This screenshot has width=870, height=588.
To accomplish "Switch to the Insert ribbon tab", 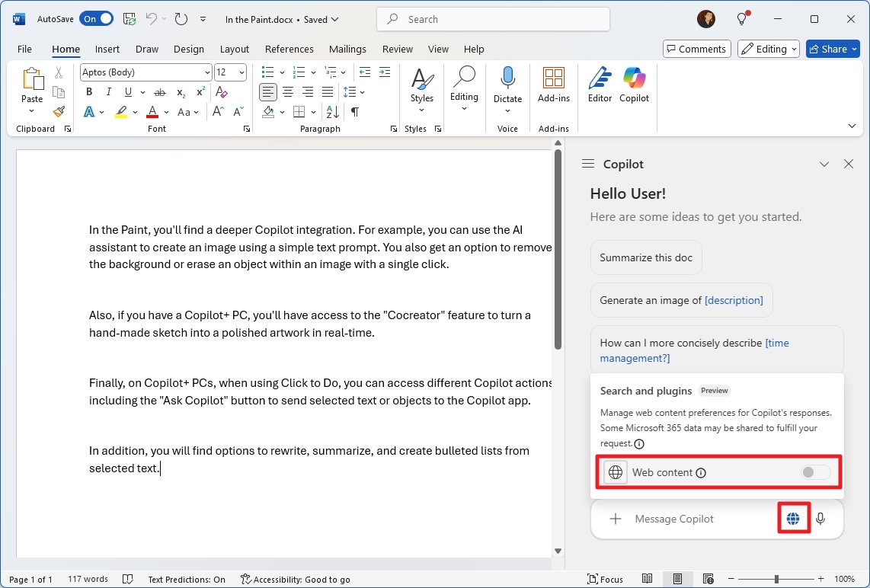I will [x=107, y=49].
